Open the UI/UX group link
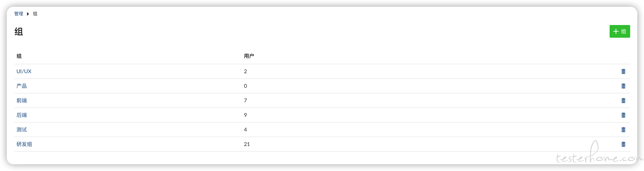The image size is (644, 171). click(x=24, y=71)
